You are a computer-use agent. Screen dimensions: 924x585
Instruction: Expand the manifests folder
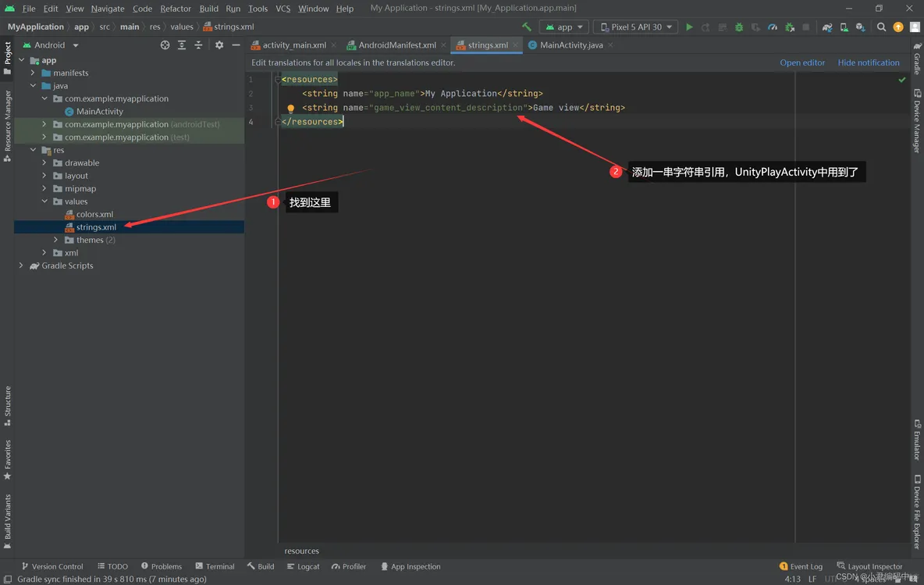point(33,73)
